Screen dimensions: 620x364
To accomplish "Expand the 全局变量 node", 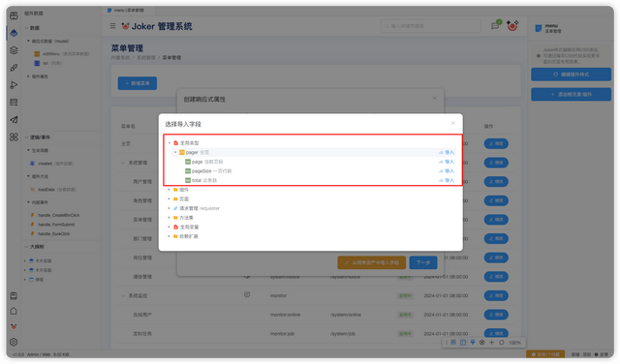I will [x=170, y=227].
